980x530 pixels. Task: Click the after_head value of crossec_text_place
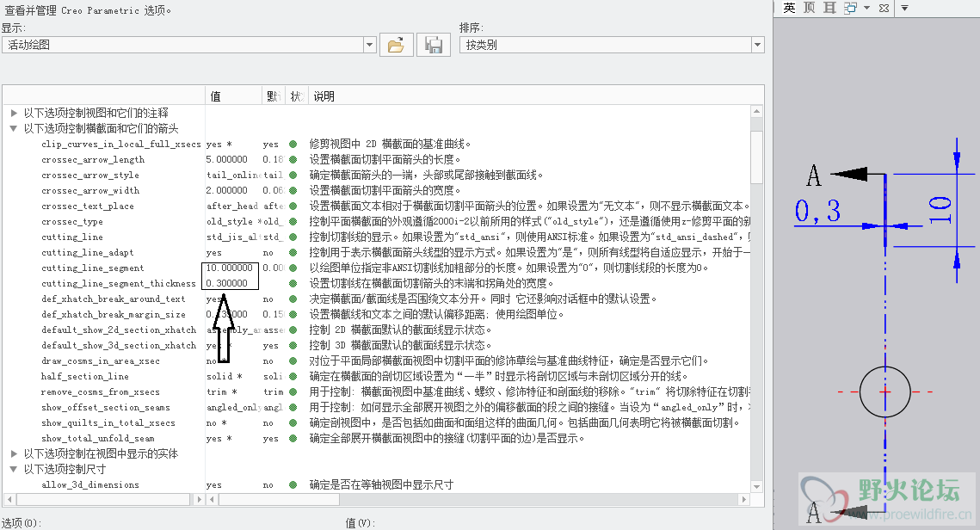tap(231, 206)
